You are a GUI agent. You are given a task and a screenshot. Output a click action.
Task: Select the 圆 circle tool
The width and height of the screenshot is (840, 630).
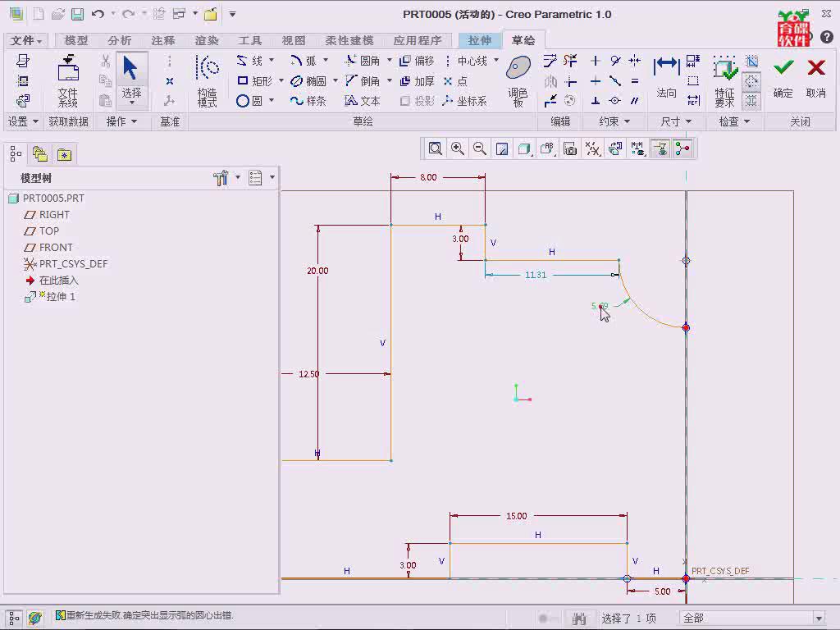[249, 101]
